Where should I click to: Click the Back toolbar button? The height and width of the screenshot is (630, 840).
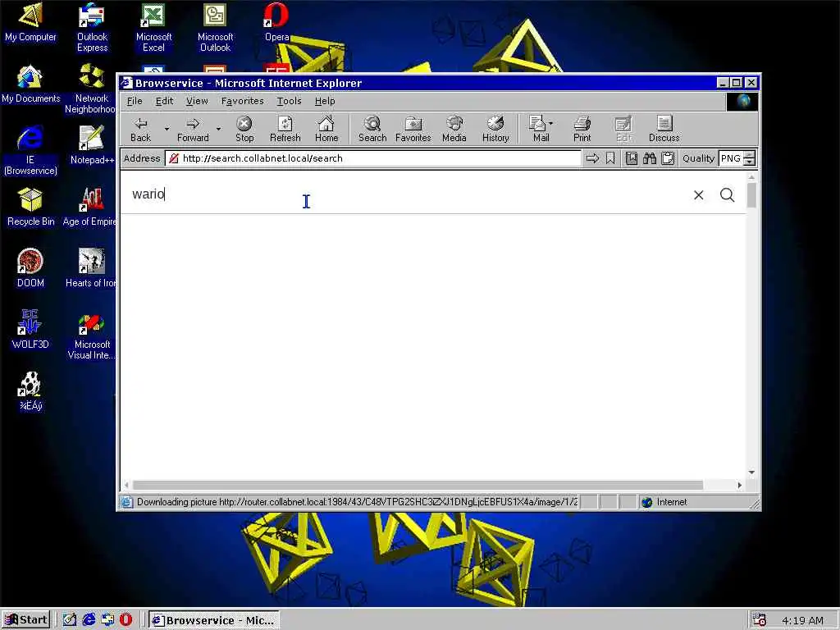[141, 130]
